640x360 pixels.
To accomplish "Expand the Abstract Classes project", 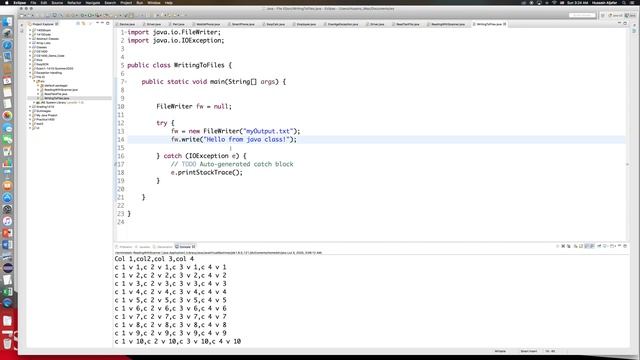I will [x=30, y=39].
